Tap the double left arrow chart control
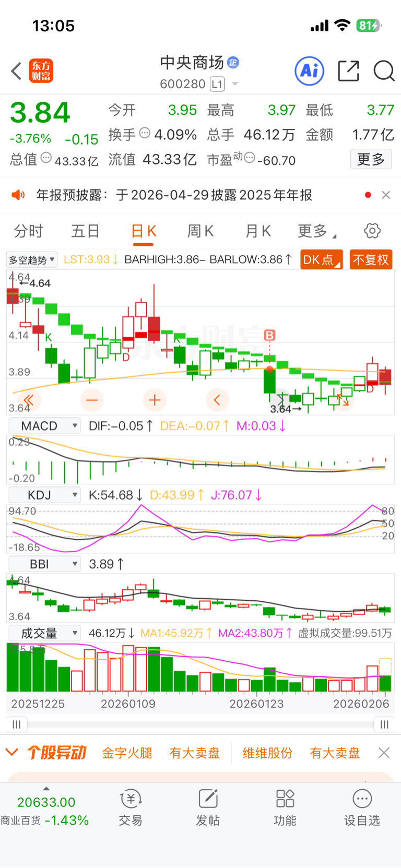The height and width of the screenshot is (868, 401). 29,400
